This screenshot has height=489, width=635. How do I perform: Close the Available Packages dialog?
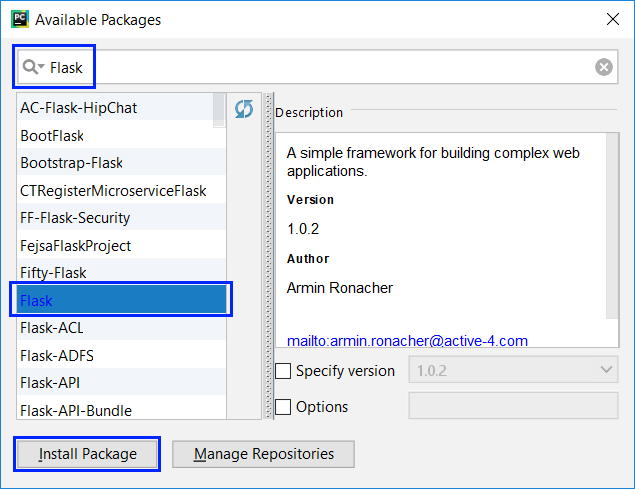click(611, 19)
